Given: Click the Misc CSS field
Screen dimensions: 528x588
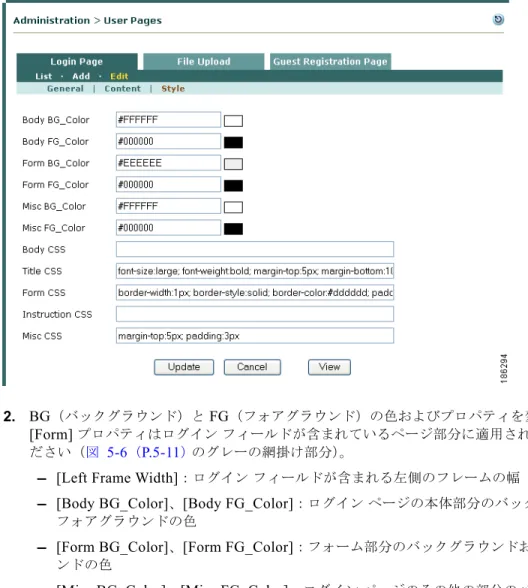Looking at the screenshot, I should click(x=255, y=336).
